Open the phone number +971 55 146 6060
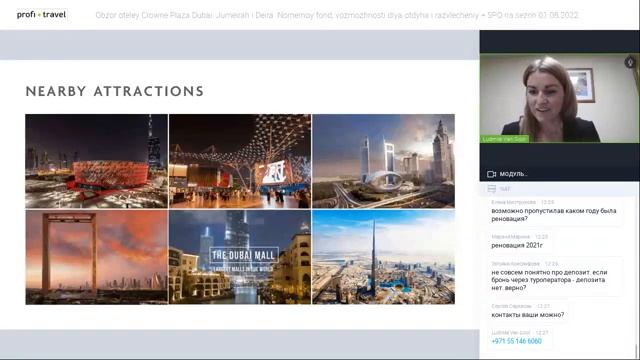 (516, 341)
